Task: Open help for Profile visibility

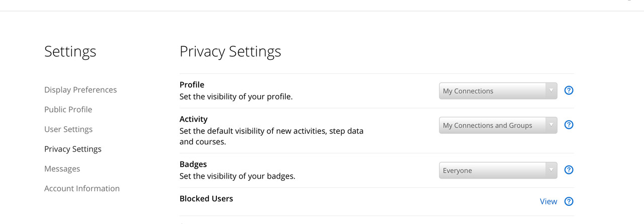Action: (569, 91)
